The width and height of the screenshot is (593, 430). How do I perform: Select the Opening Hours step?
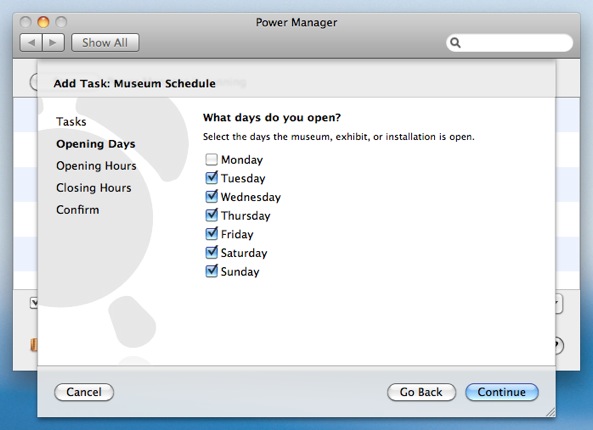pyautogui.click(x=96, y=166)
